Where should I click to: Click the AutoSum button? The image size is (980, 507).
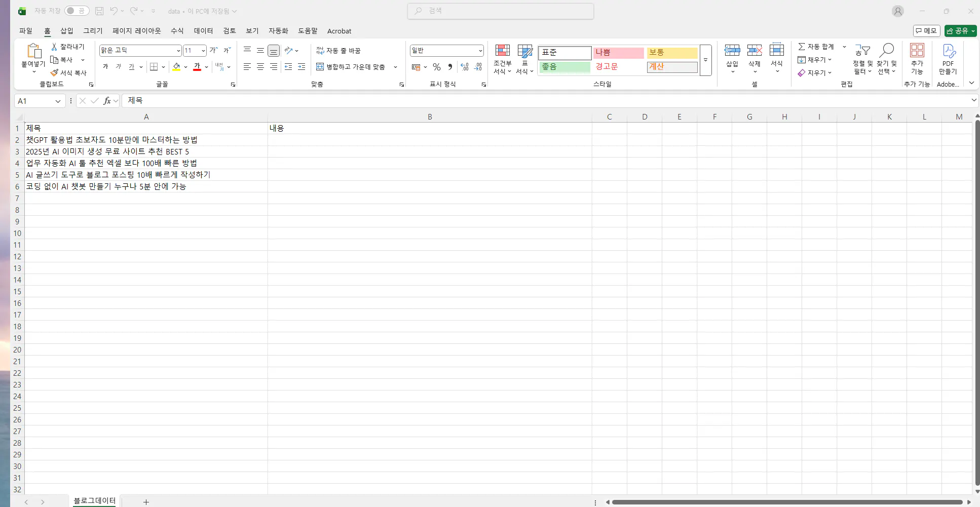[x=816, y=47]
